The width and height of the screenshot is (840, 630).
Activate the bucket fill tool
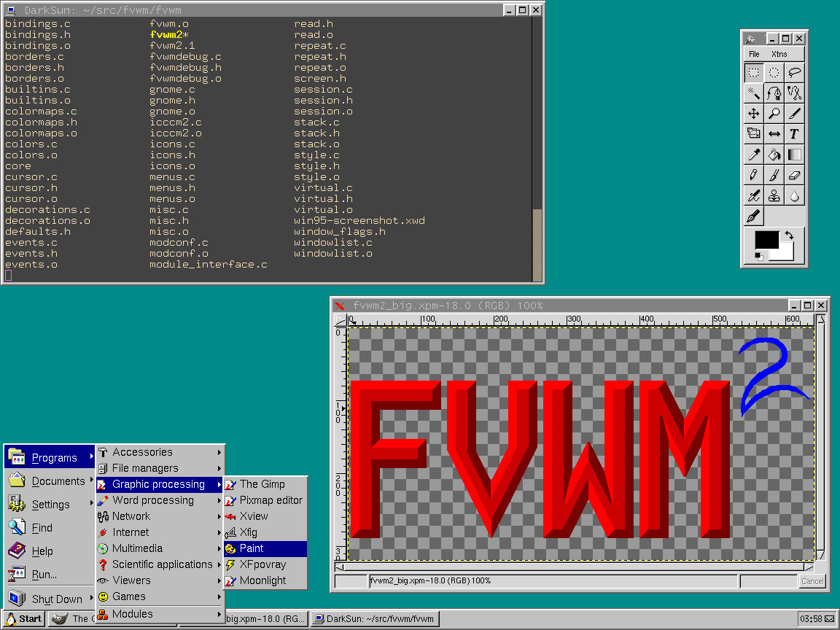774,154
